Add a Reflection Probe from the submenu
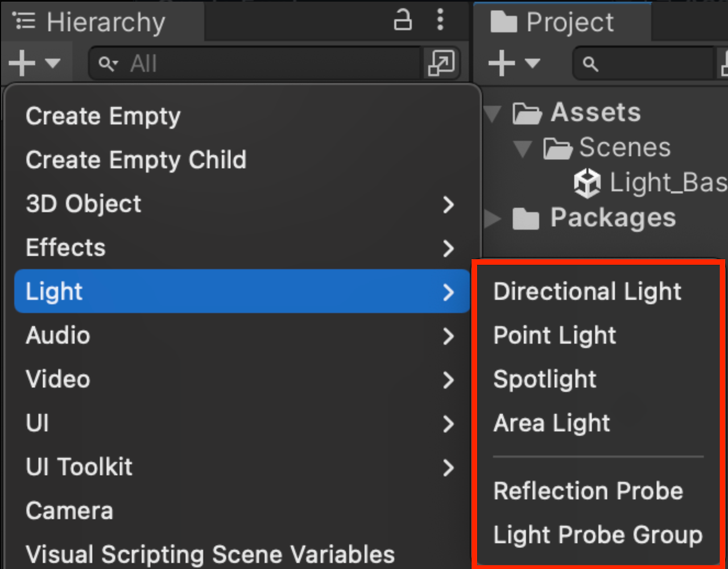 pos(588,491)
